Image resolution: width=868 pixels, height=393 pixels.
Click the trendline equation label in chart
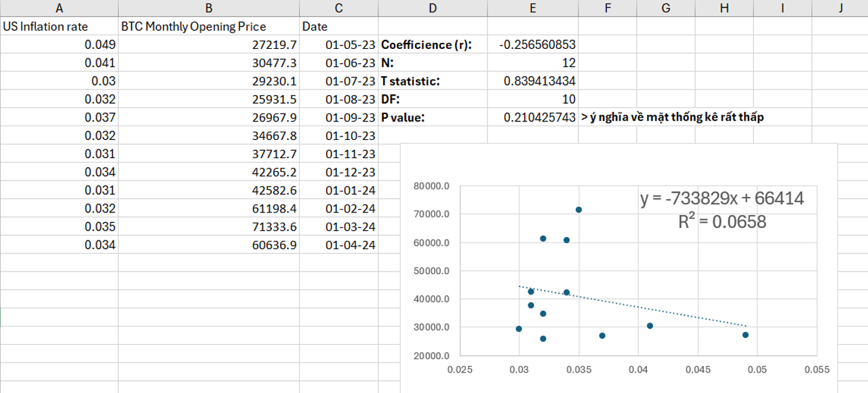pos(722,199)
